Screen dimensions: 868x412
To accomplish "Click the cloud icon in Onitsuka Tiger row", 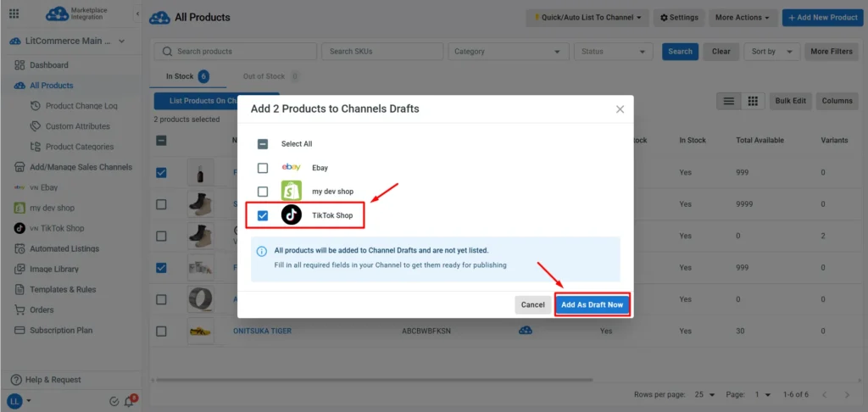I will (x=526, y=331).
